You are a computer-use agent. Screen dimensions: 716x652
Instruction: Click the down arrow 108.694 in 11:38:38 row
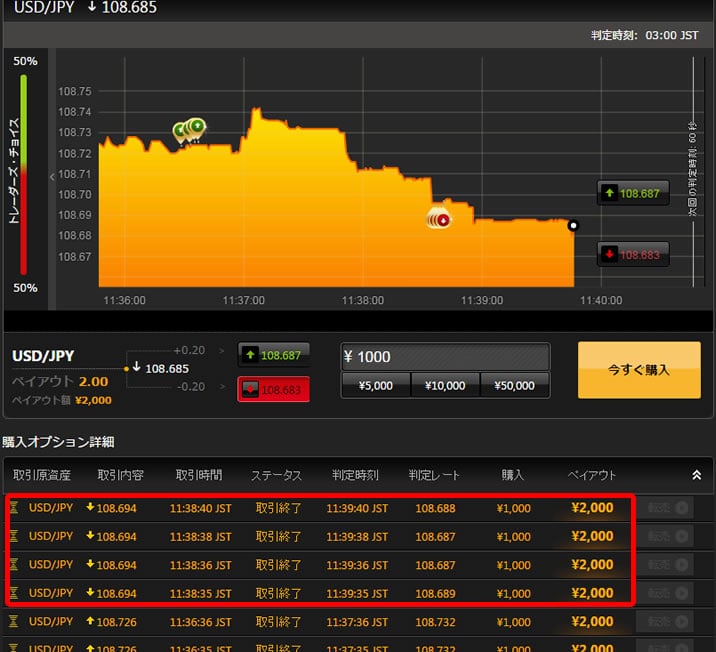pyautogui.click(x=111, y=536)
